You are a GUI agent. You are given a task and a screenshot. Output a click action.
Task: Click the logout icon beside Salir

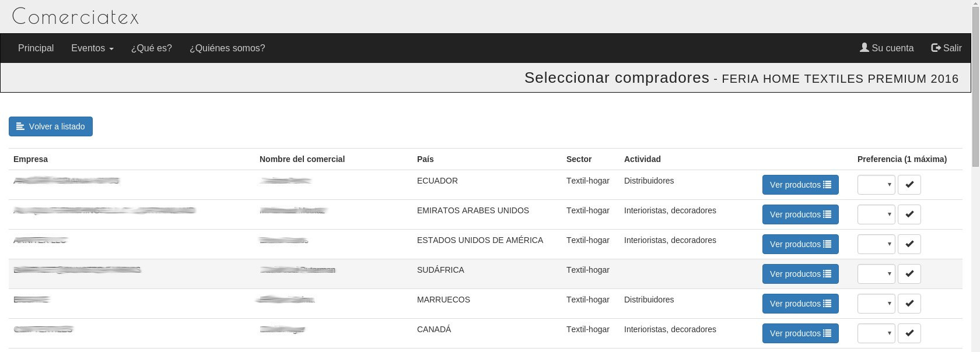tap(936, 48)
